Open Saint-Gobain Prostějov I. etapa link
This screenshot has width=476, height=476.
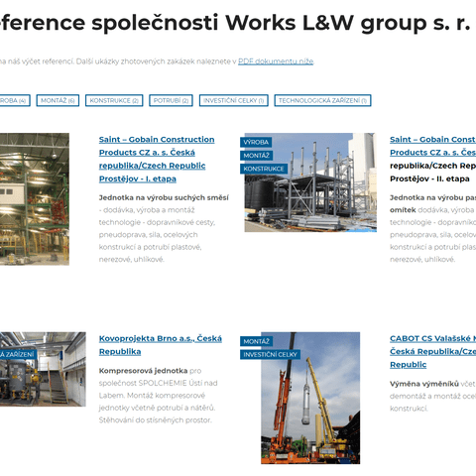157,159
